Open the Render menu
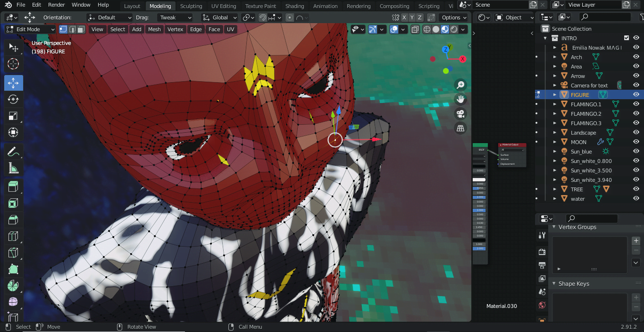The width and height of the screenshot is (644, 332). pos(57,5)
